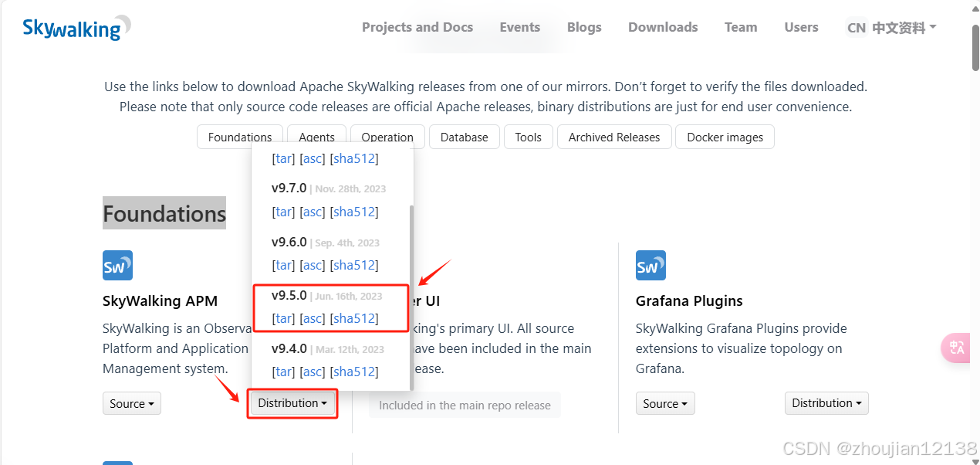
Task: Jump to Archived Releases section
Action: pos(614,137)
